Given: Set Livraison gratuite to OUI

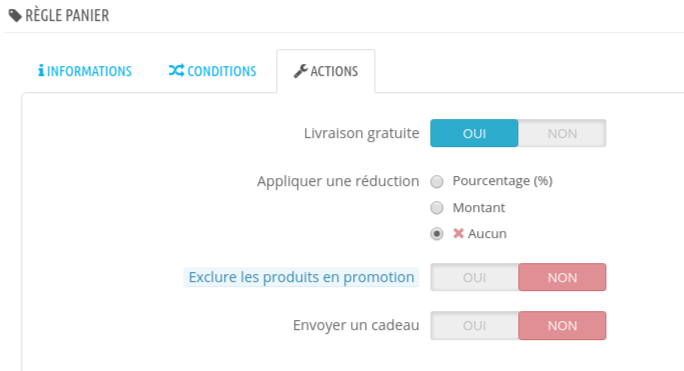Looking at the screenshot, I should point(474,133).
